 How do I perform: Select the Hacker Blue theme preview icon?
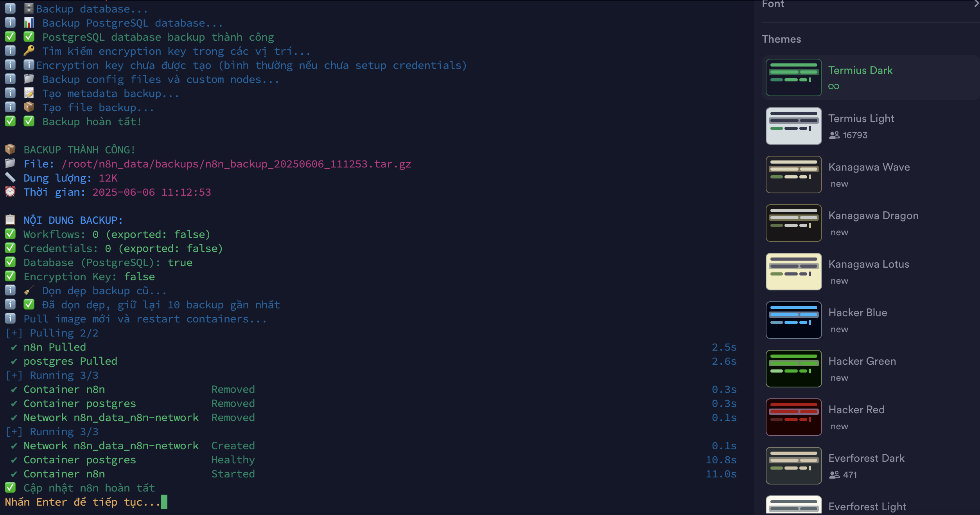point(793,320)
